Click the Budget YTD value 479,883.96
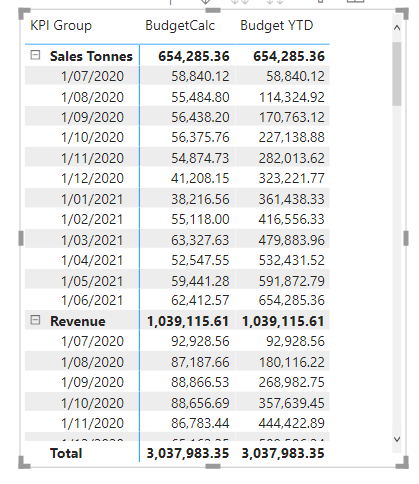 coord(291,240)
